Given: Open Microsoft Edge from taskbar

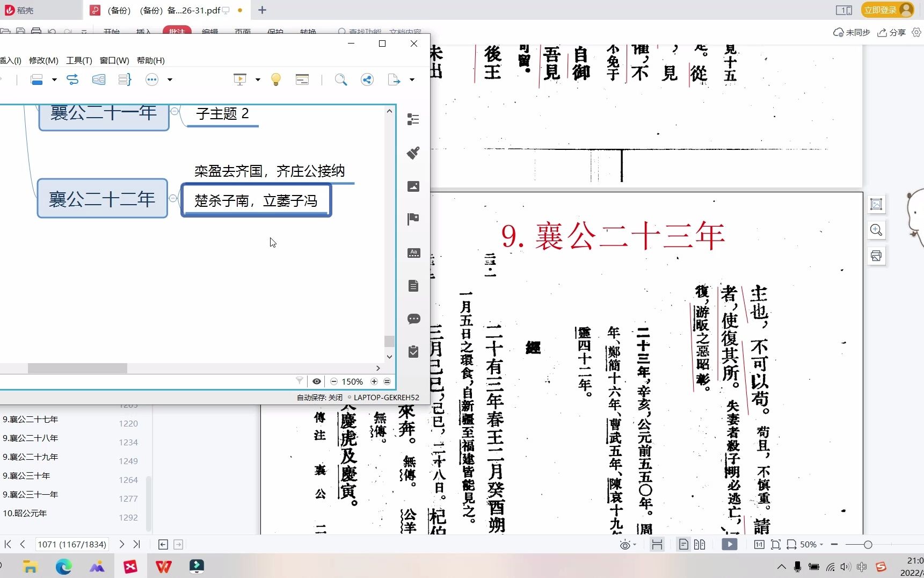Looking at the screenshot, I should [63, 566].
